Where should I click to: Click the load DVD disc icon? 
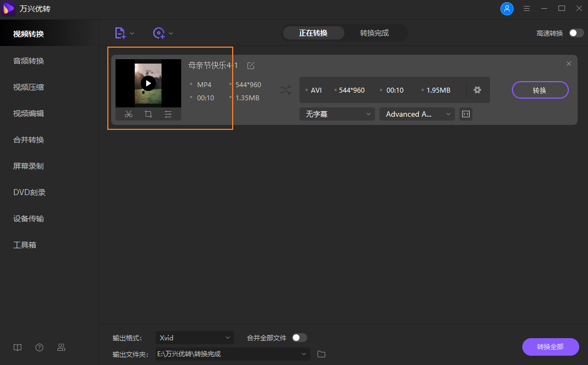coord(159,33)
